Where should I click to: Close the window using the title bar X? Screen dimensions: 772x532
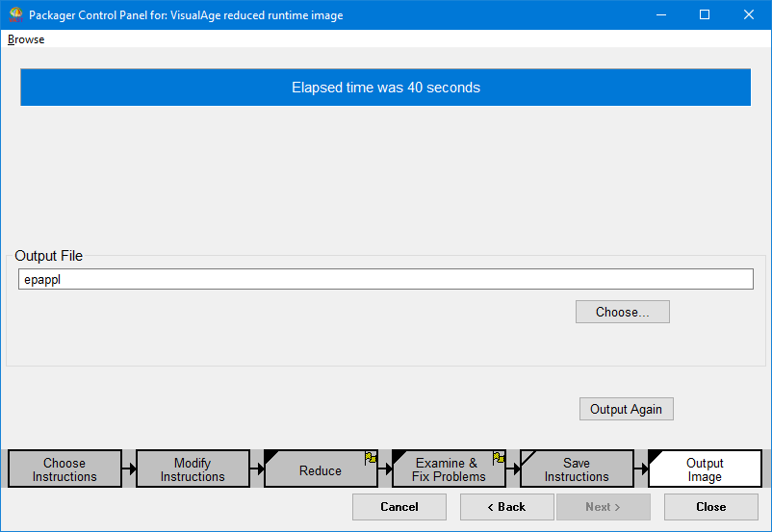(x=749, y=15)
